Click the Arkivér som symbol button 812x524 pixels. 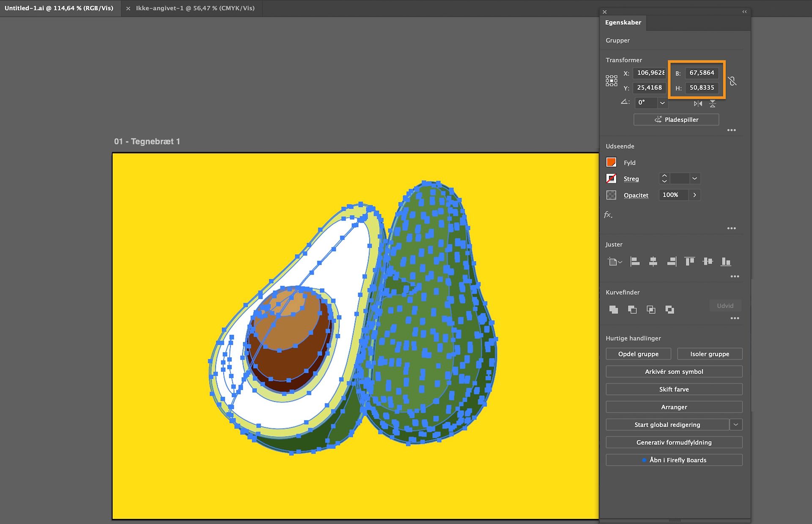point(674,371)
